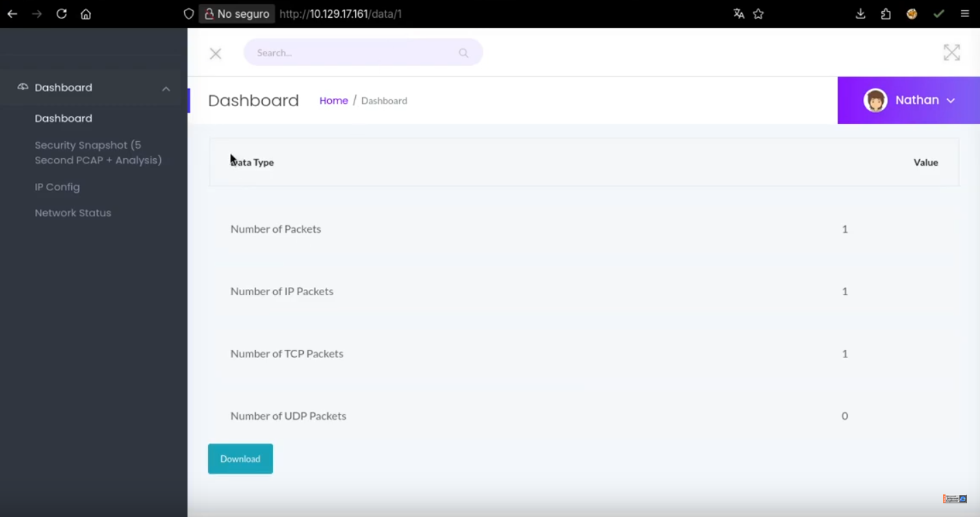This screenshot has height=517, width=980.
Task: Open Network Status in sidebar
Action: pyautogui.click(x=73, y=213)
